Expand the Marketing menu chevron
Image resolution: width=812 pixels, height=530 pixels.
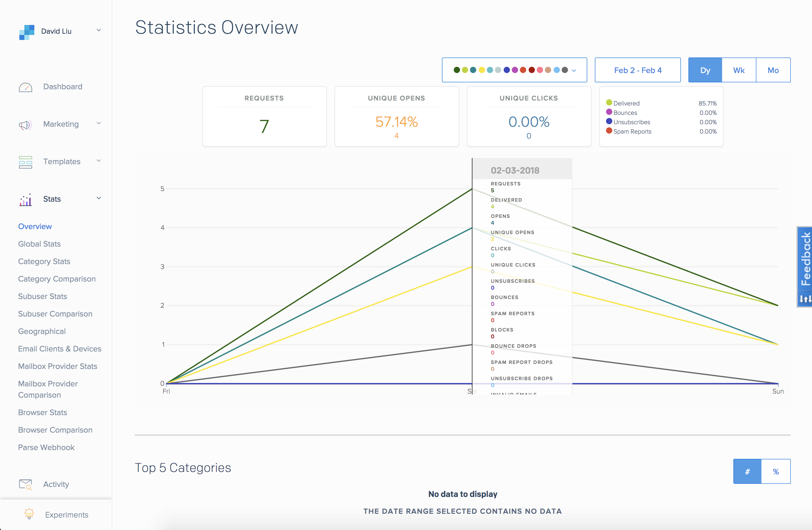point(99,124)
